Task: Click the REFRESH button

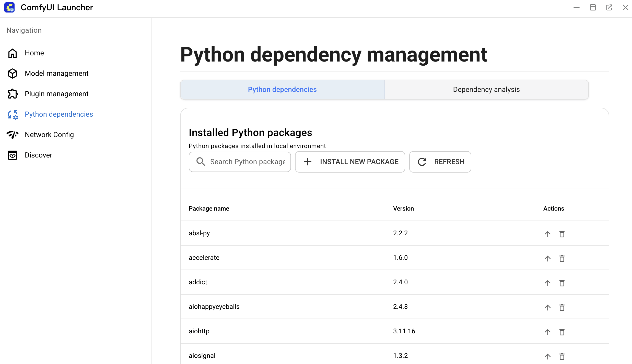Action: (440, 162)
